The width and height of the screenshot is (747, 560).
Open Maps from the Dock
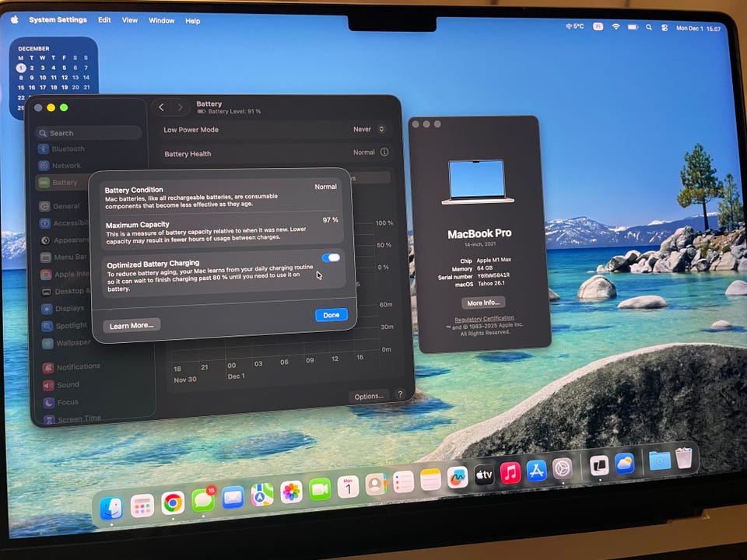coord(262,495)
